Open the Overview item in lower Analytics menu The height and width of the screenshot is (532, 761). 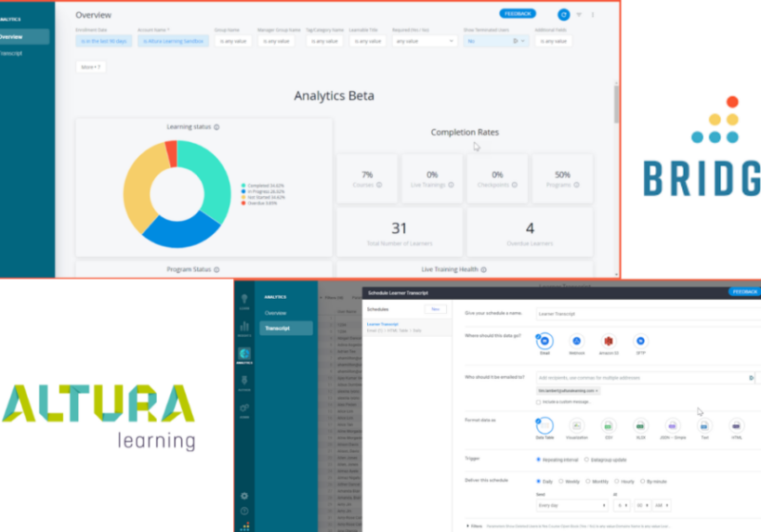tap(276, 313)
